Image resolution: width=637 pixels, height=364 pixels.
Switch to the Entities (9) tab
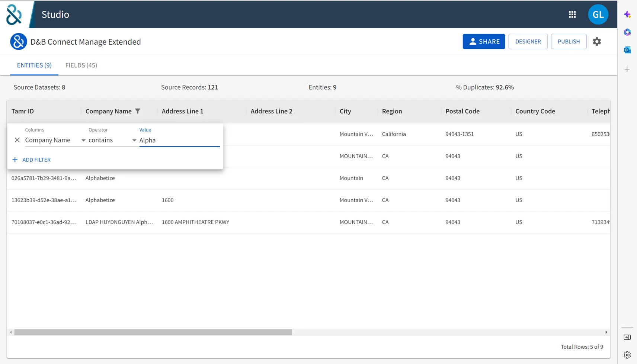[34, 65]
